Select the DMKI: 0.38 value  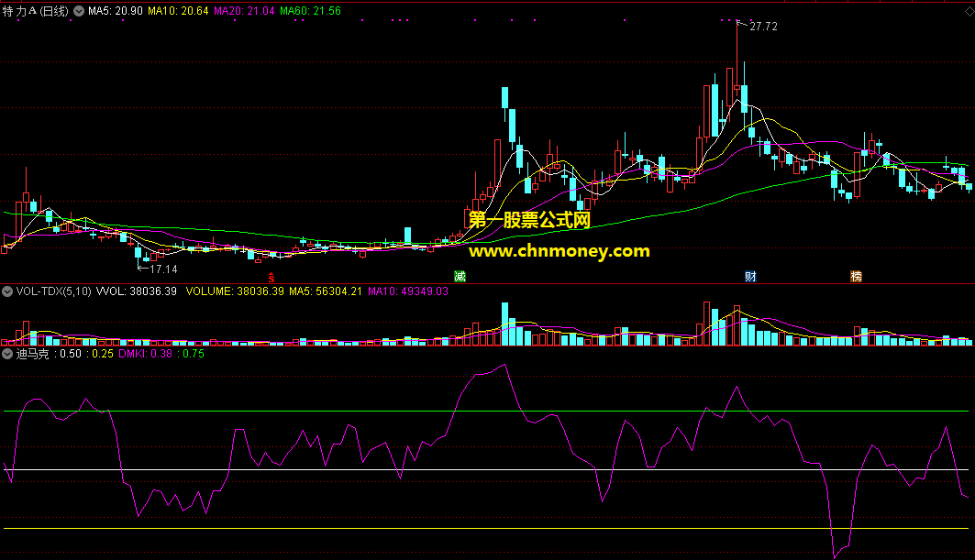tap(145, 354)
